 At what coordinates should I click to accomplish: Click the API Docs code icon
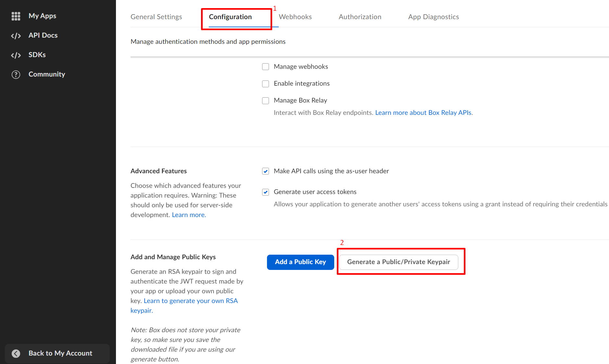point(16,36)
